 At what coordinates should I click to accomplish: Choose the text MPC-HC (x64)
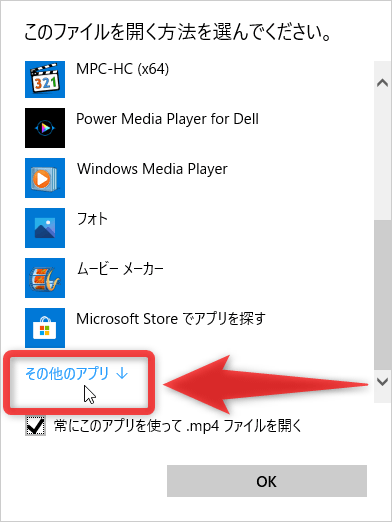(x=123, y=69)
